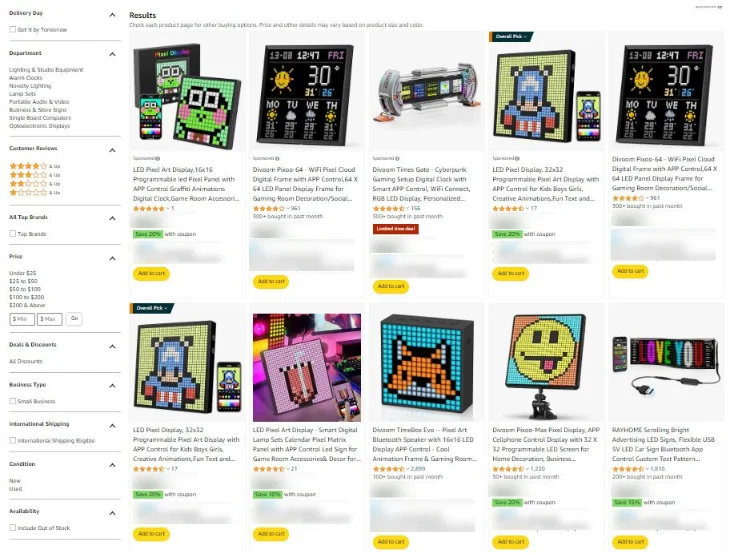Screen dimensions: 746x555
Task: Collapse the Department filter section
Action: click(x=112, y=54)
